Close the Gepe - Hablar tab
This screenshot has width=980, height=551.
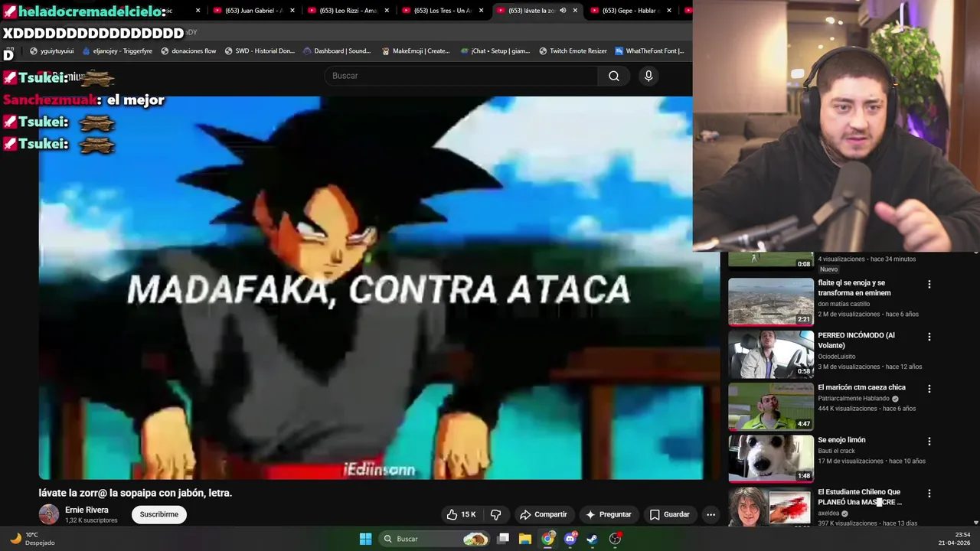(669, 11)
